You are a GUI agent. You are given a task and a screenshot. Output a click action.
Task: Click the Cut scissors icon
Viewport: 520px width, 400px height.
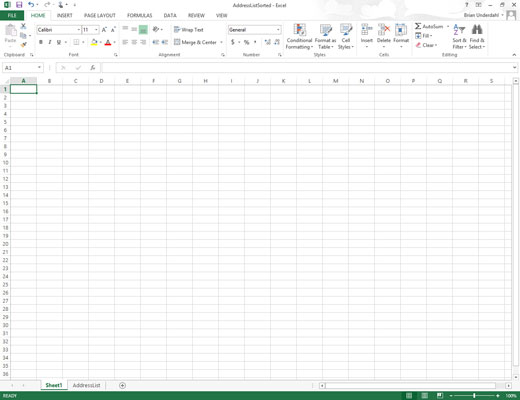coord(23,26)
